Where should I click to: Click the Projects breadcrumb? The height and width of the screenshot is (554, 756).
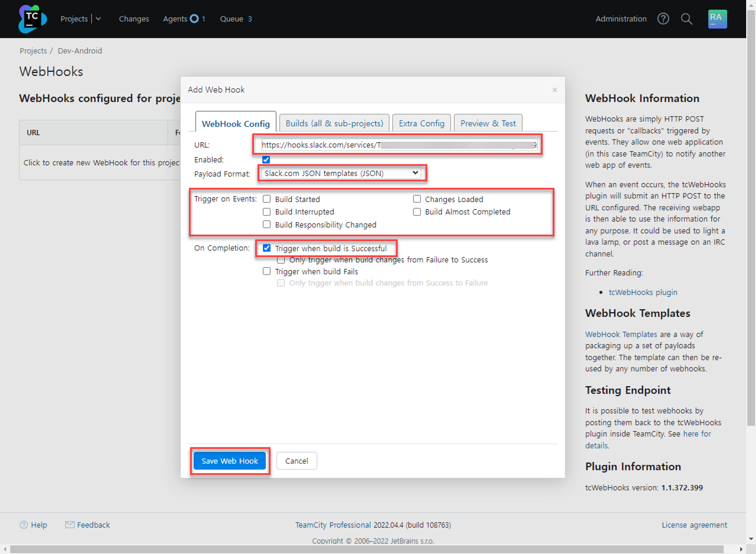33,50
